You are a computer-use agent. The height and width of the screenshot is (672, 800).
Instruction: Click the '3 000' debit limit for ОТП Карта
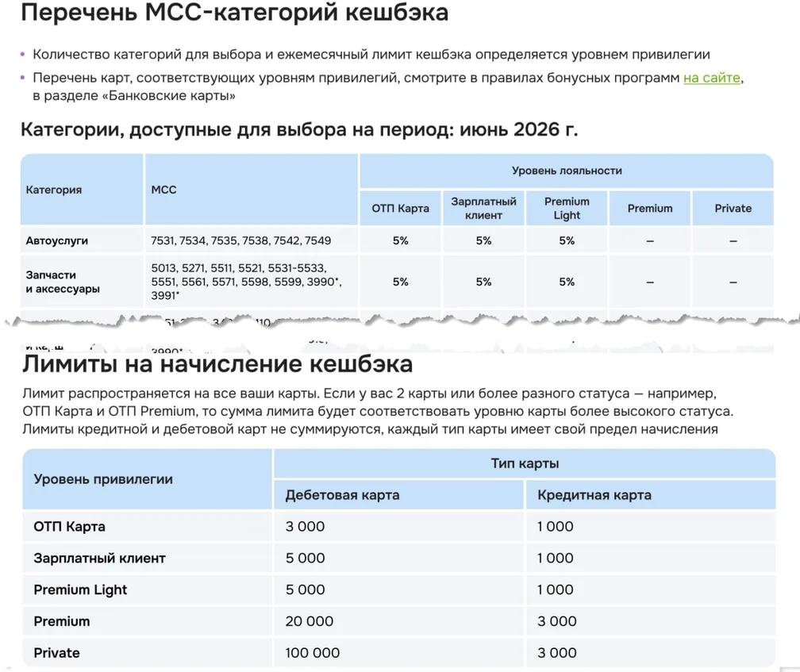[x=305, y=527]
